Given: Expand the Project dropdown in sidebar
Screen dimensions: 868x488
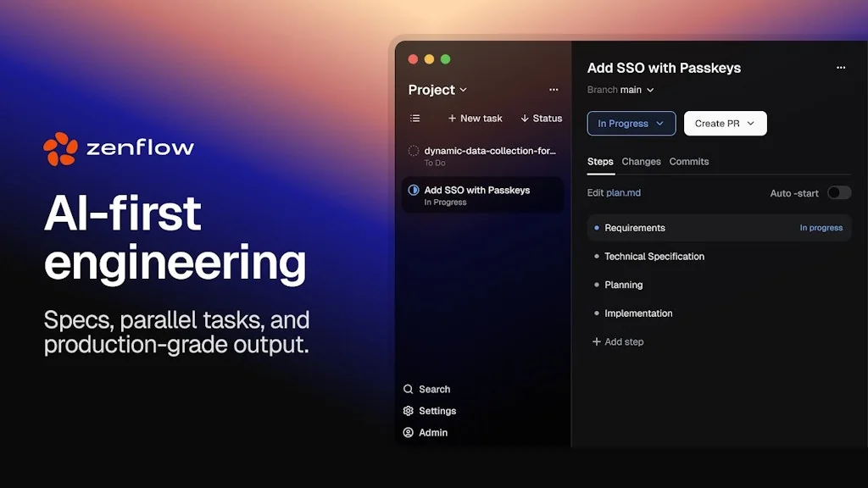Looking at the screenshot, I should pos(437,90).
